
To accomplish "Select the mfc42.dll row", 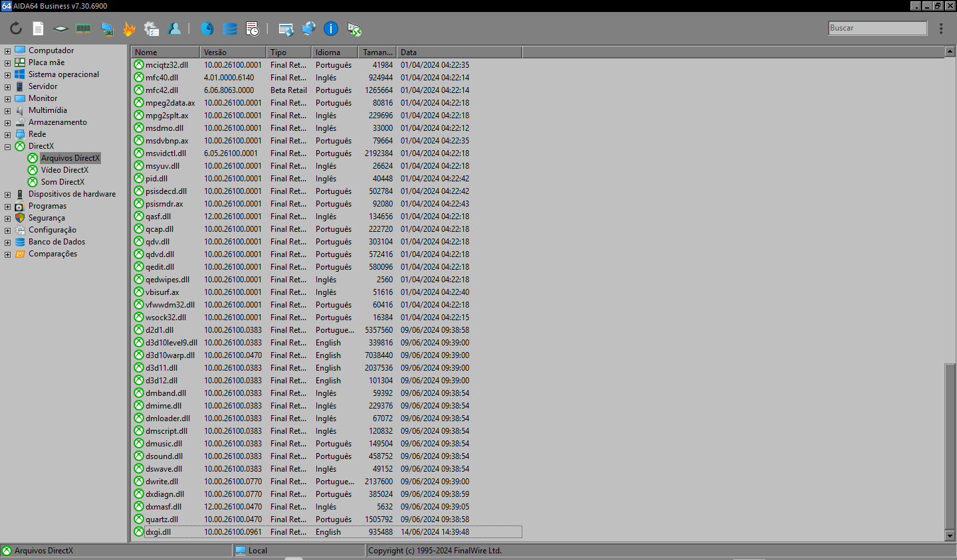I will (327, 90).
